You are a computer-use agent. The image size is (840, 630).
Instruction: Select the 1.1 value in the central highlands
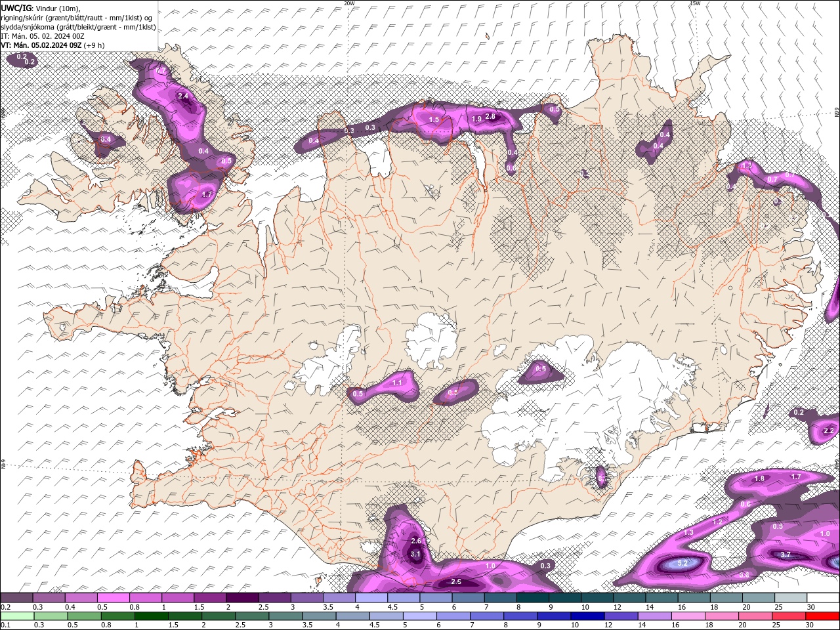click(x=397, y=383)
